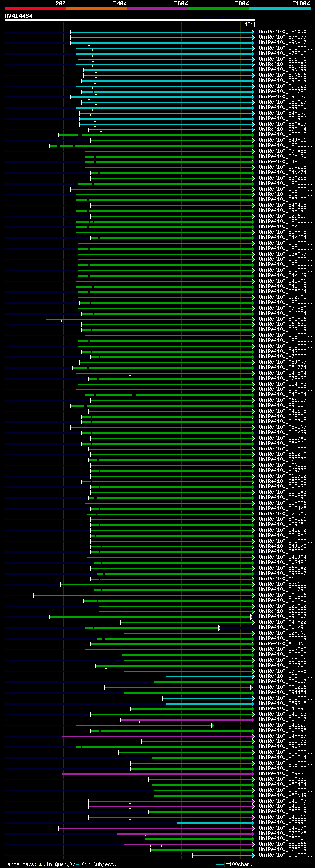Click hit label UniRef100_B4FUK9
This screenshot has height=868, width=315.
pyautogui.click(x=283, y=113)
